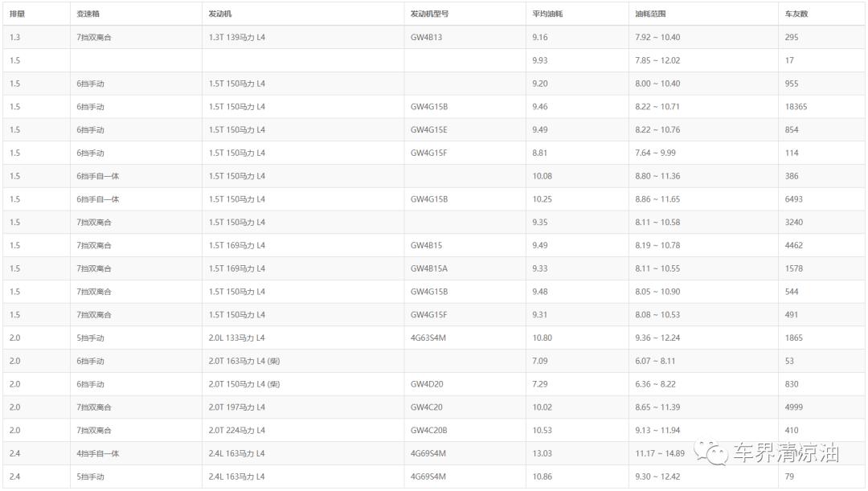Click the 车友数 column header
The width and height of the screenshot is (868, 491).
coord(796,14)
